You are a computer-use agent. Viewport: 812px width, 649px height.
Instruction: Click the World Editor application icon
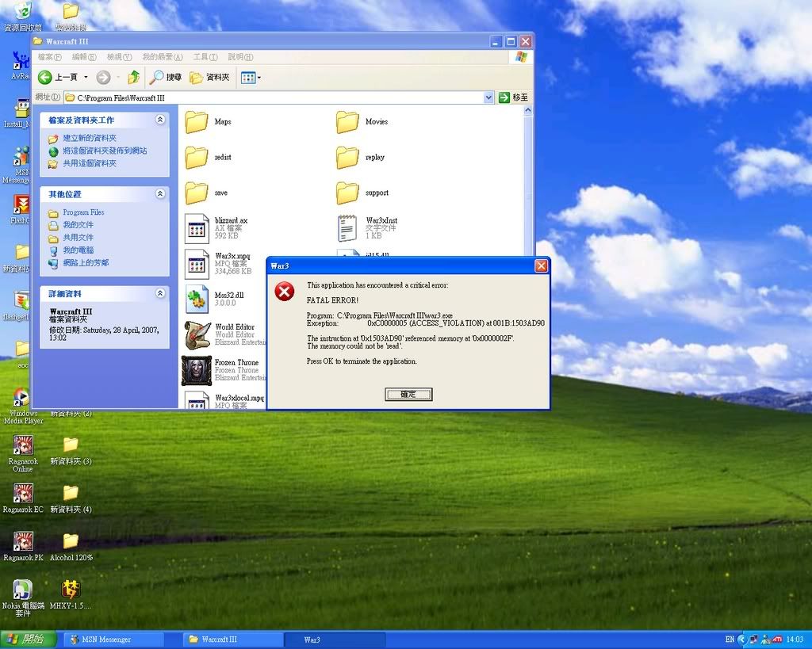(197, 335)
